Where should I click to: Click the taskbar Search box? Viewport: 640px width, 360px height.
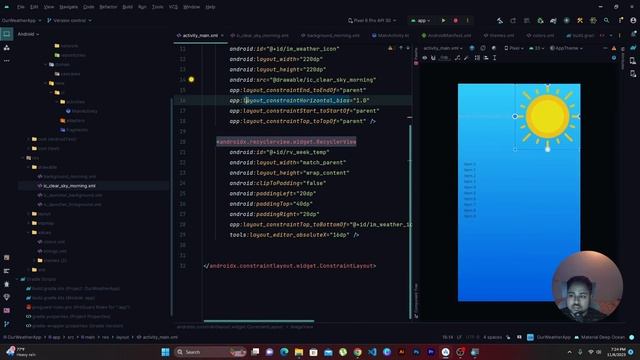[210, 352]
